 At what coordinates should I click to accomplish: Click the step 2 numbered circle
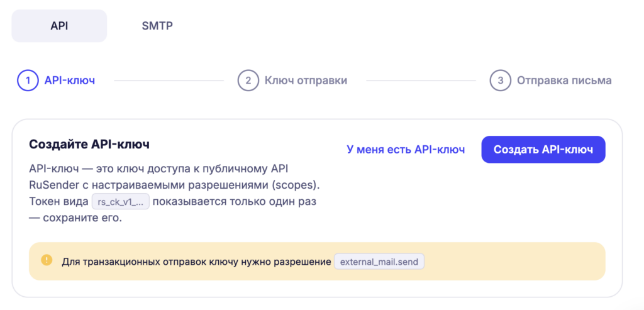pos(248,80)
